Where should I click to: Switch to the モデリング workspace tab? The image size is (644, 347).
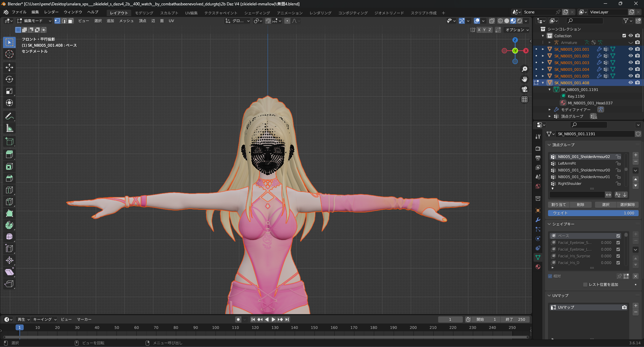point(144,13)
